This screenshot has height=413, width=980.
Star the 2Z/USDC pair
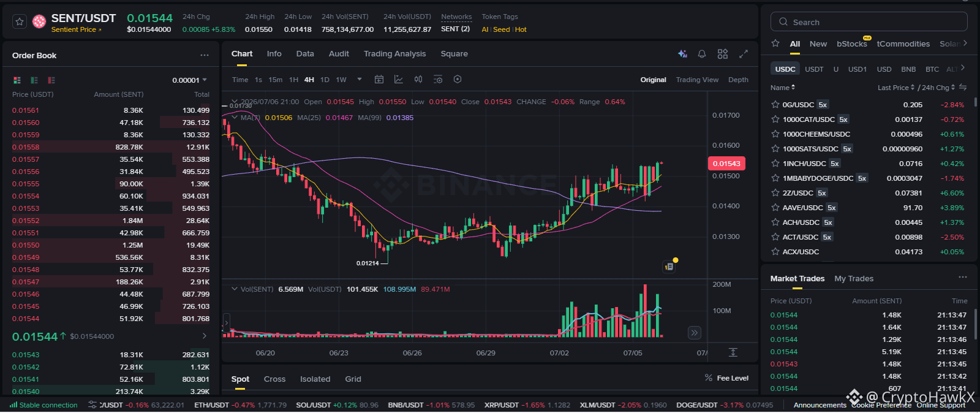775,193
